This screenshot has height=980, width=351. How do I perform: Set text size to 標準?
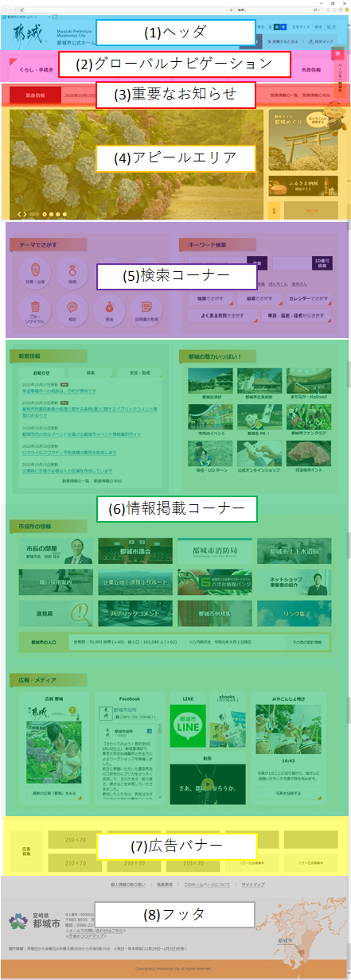[318, 27]
